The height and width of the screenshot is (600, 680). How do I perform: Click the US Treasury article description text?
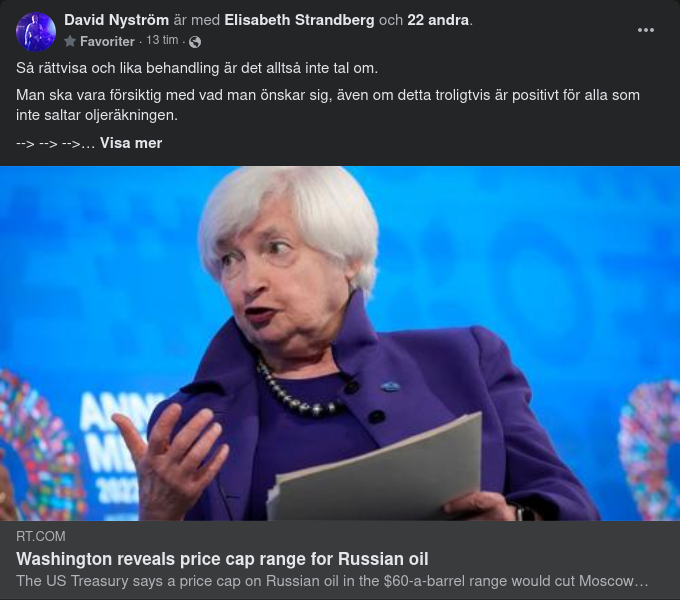point(332,581)
